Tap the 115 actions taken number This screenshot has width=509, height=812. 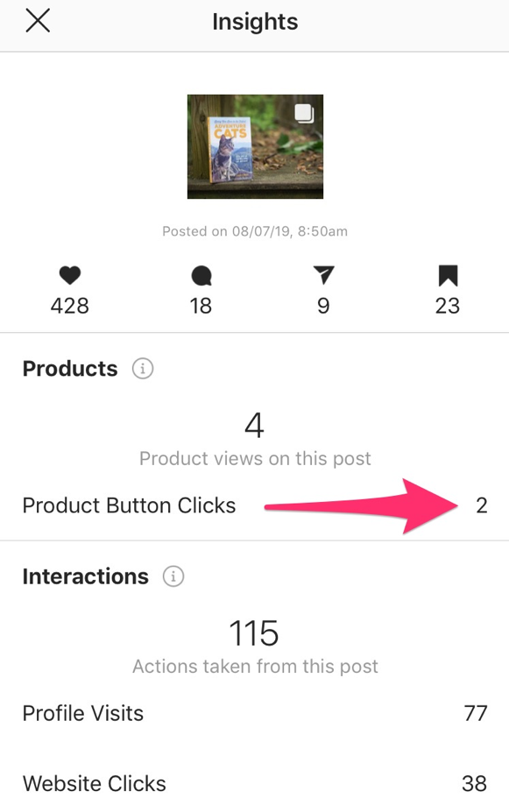(x=254, y=633)
